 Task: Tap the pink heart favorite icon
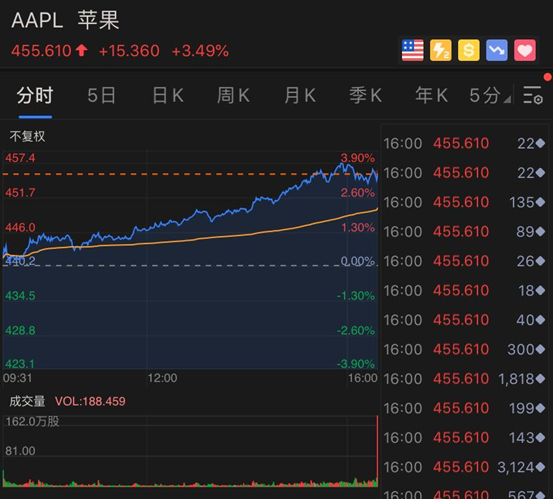click(x=525, y=50)
